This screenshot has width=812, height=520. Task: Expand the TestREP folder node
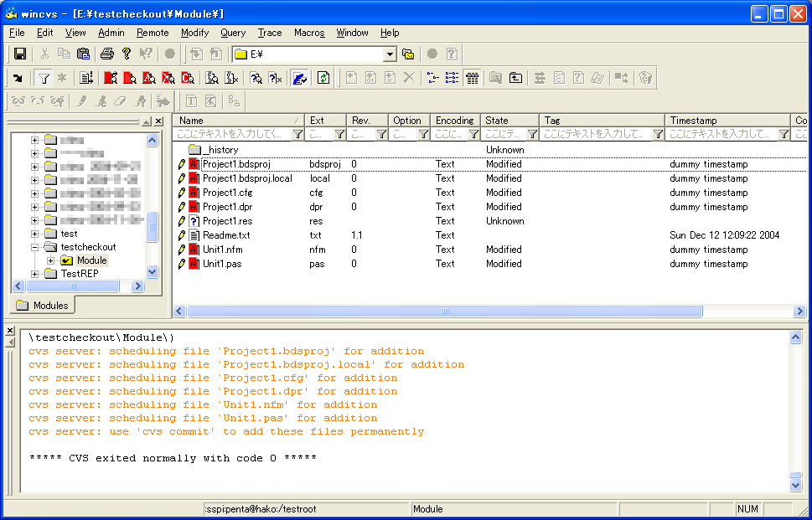click(34, 274)
